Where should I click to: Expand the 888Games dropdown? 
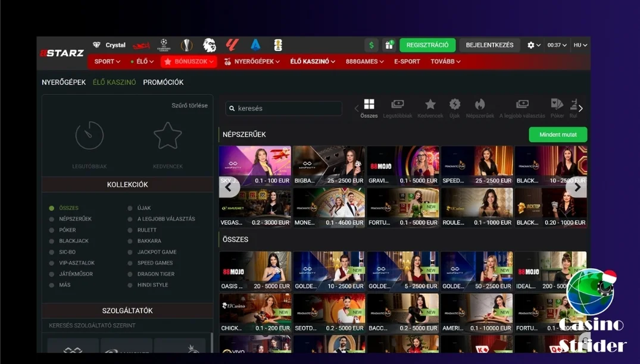pyautogui.click(x=364, y=61)
